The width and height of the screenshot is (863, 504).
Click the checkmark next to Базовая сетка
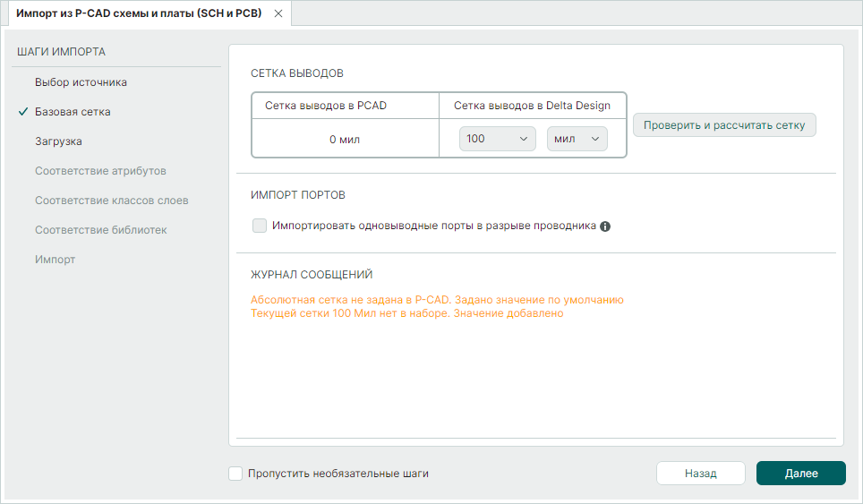(22, 112)
